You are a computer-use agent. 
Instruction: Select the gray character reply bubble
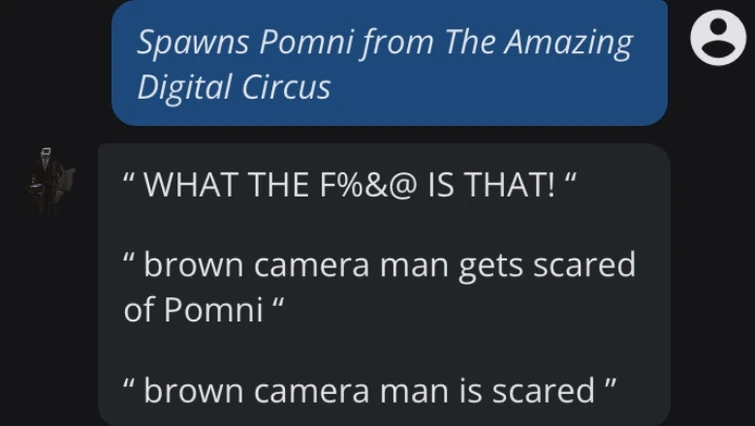(384, 284)
